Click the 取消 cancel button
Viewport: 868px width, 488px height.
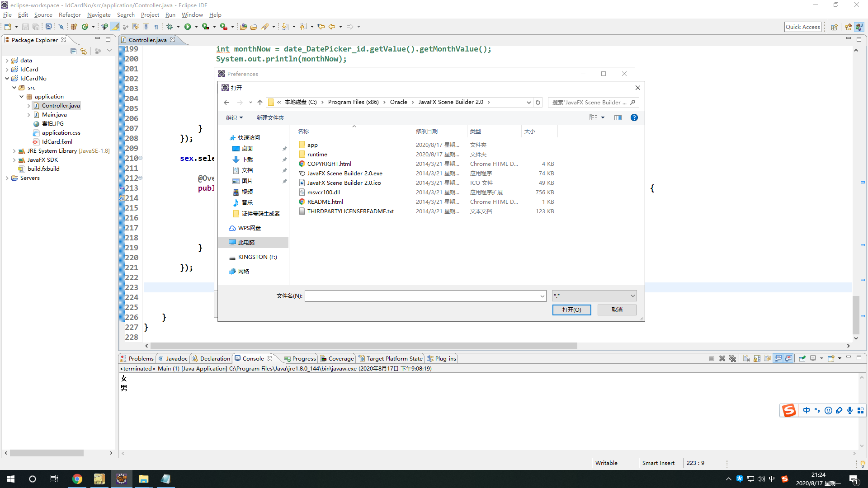coord(617,310)
